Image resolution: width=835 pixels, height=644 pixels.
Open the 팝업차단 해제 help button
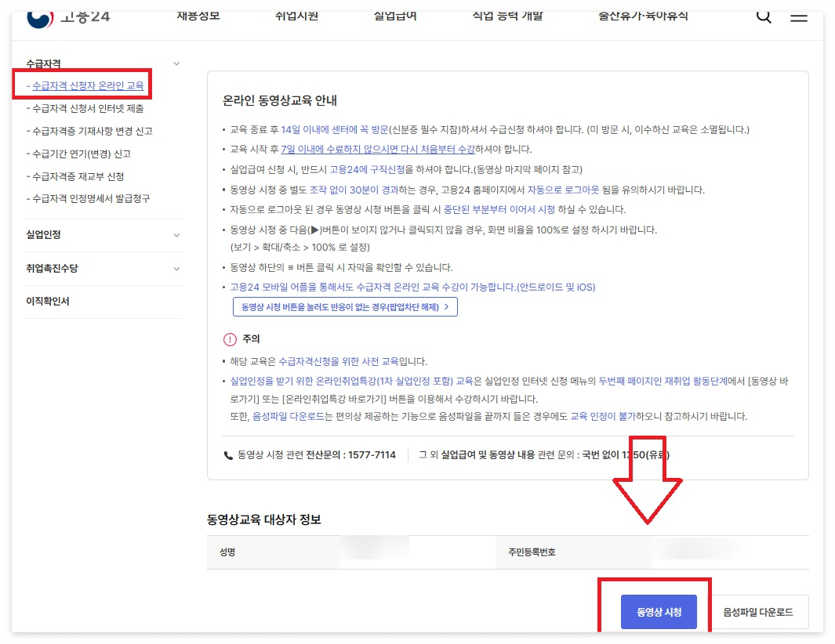click(345, 307)
